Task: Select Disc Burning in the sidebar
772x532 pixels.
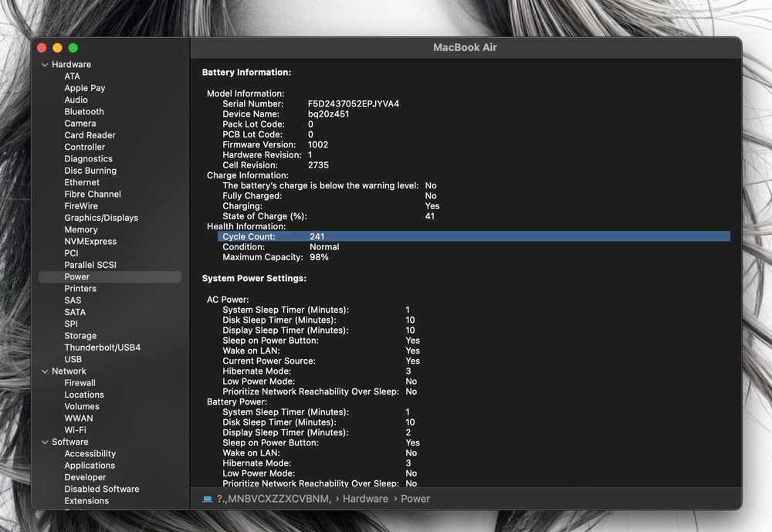Action: (90, 171)
